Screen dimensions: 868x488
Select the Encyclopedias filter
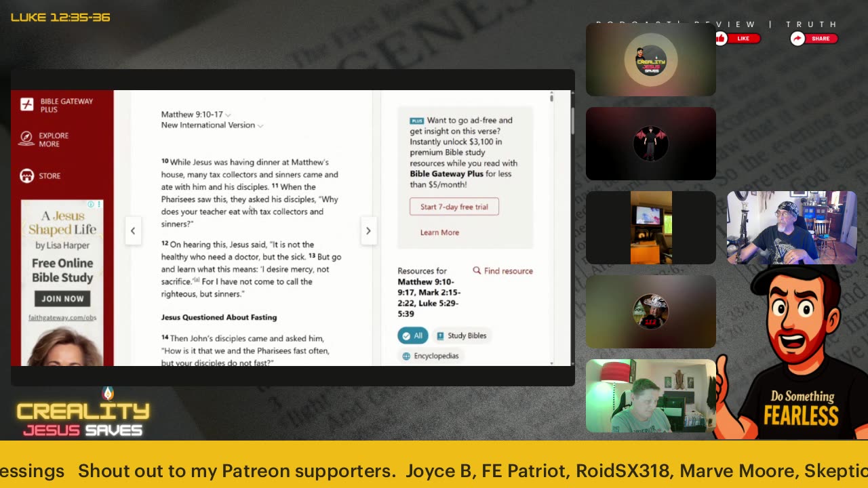pyautogui.click(x=430, y=356)
